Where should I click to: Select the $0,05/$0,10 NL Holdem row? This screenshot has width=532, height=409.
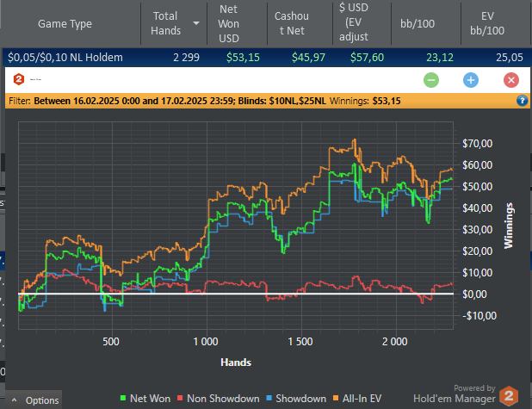(266, 58)
